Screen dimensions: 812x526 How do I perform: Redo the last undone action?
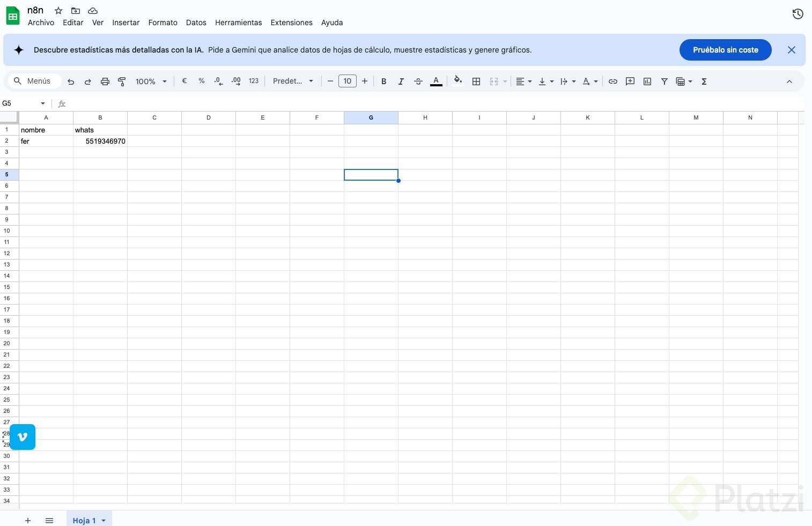point(88,82)
